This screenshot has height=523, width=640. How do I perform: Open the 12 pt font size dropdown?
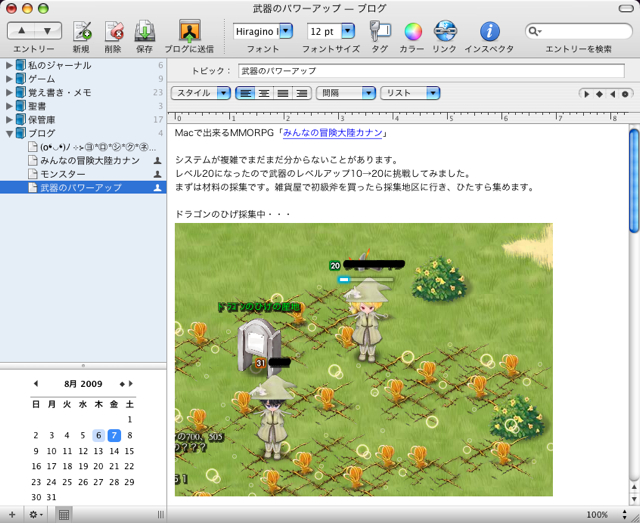pyautogui.click(x=348, y=31)
